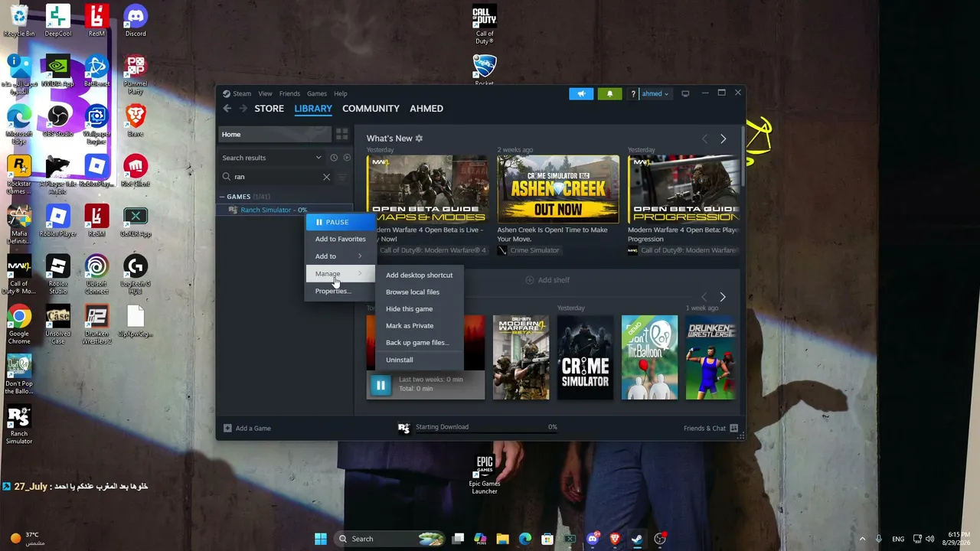This screenshot has width=980, height=551.
Task: Choose Browse local files
Action: [x=413, y=292]
